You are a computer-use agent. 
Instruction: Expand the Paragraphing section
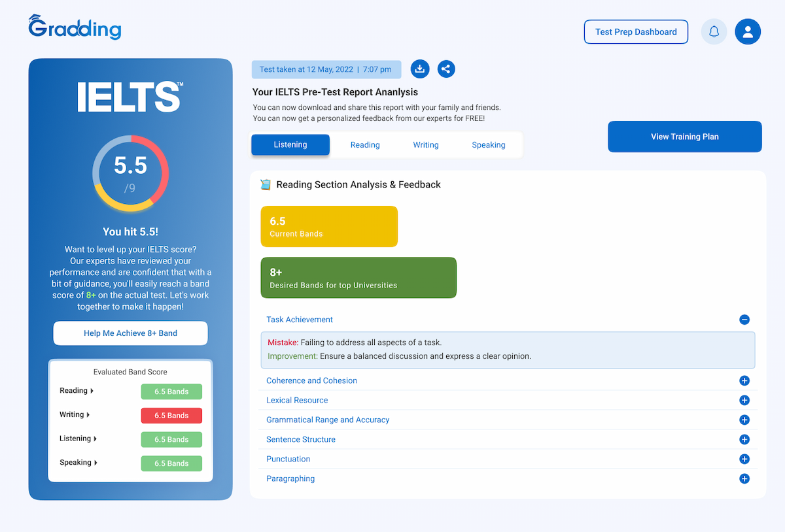pyautogui.click(x=744, y=478)
